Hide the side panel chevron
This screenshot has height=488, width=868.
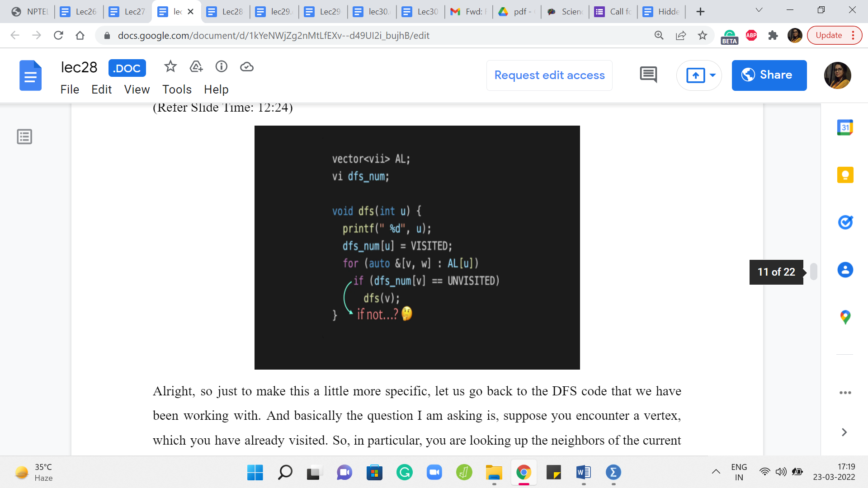click(x=844, y=432)
